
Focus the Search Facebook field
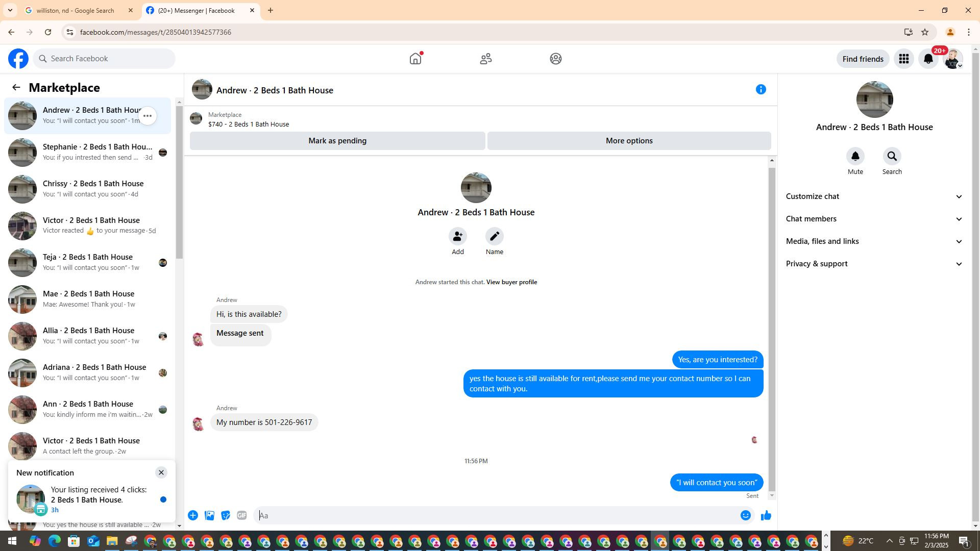tap(105, 59)
